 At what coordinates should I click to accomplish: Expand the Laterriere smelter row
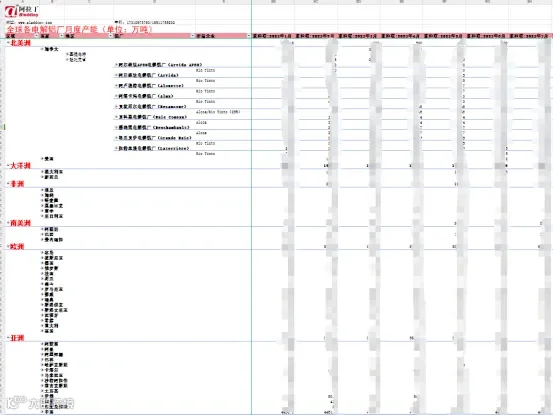(116, 148)
